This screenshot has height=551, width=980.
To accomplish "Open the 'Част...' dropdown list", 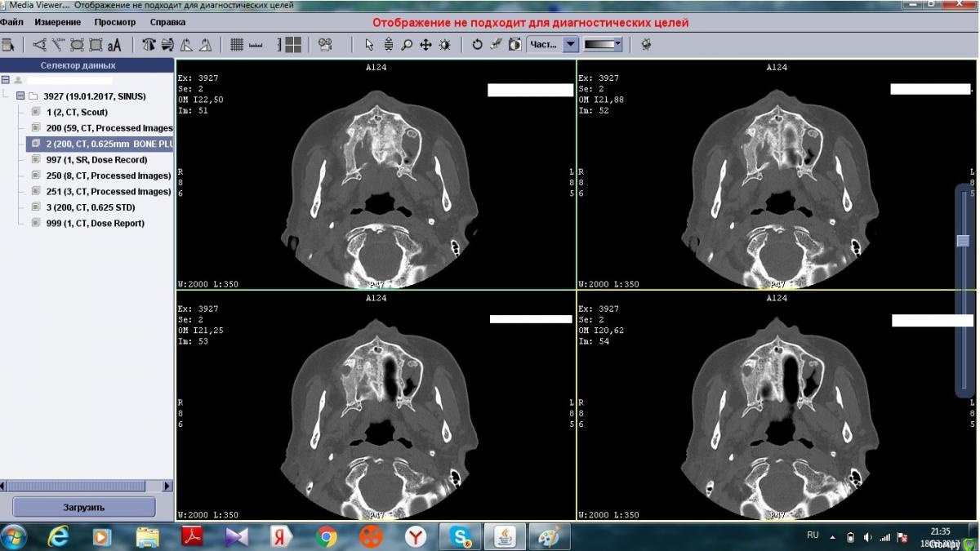I will 571,45.
